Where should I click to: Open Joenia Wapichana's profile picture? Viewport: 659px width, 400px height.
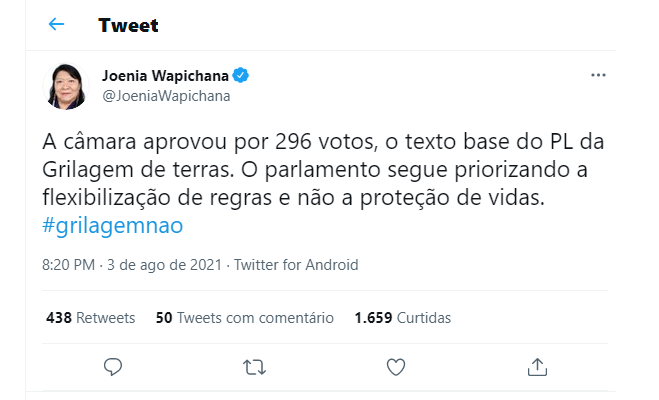coord(68,85)
